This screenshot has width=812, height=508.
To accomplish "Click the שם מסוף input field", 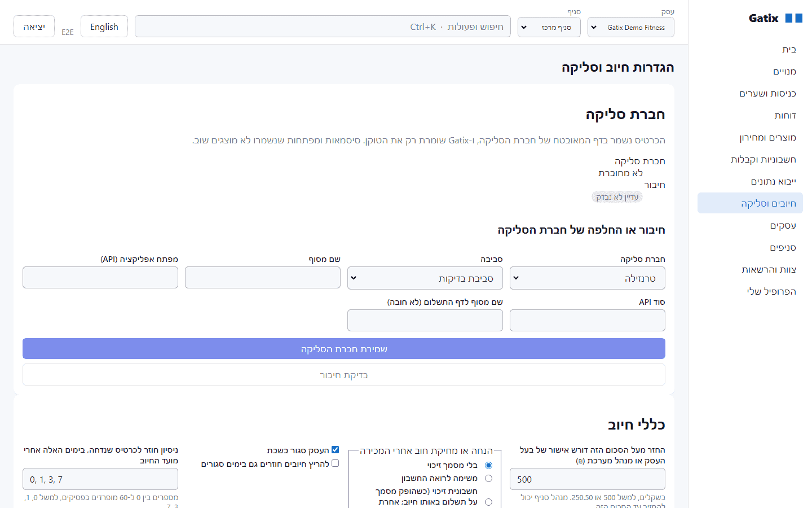I will (x=262, y=278).
